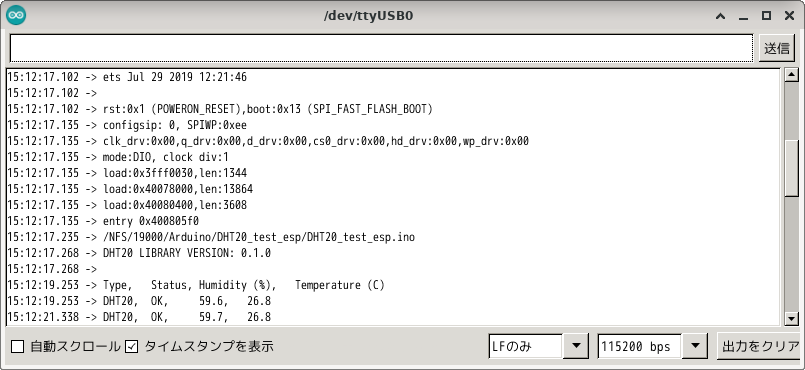805x370 pixels.
Task: Click the vertical scrollbar thumb
Action: tap(792, 168)
